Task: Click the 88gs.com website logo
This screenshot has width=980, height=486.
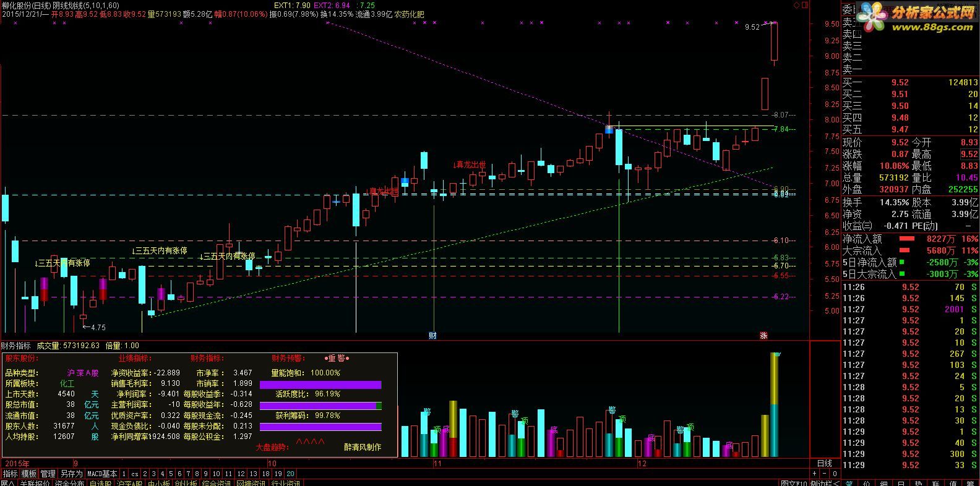Action: (918, 18)
